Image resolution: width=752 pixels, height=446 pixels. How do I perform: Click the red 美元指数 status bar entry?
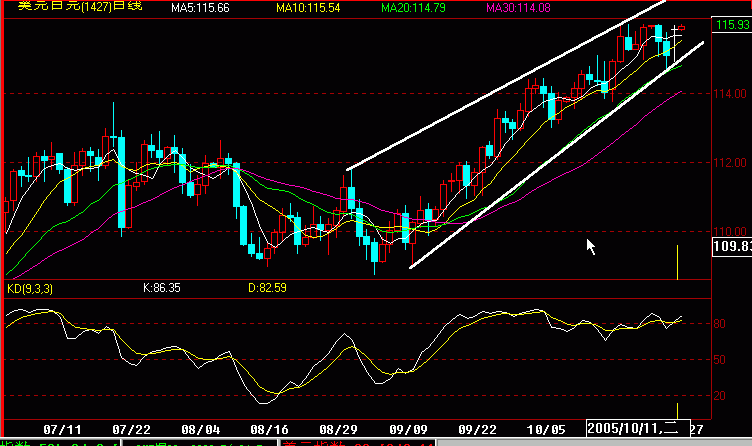(x=358, y=443)
